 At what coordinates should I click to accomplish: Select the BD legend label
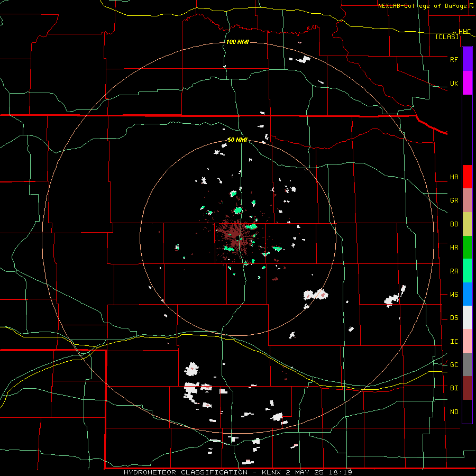454,224
